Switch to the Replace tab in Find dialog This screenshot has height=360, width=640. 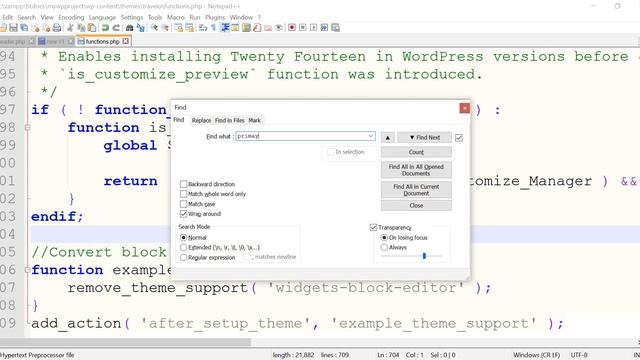[201, 120]
